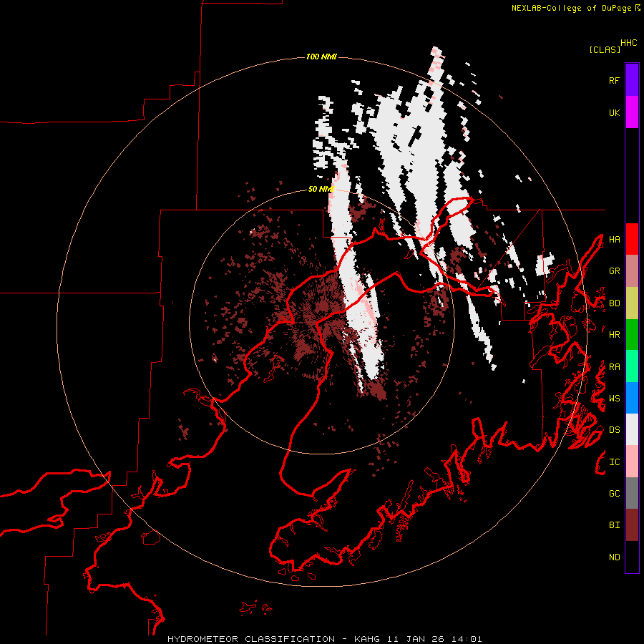
Task: Click the UK magenta legend swatch
Action: pyautogui.click(x=632, y=112)
